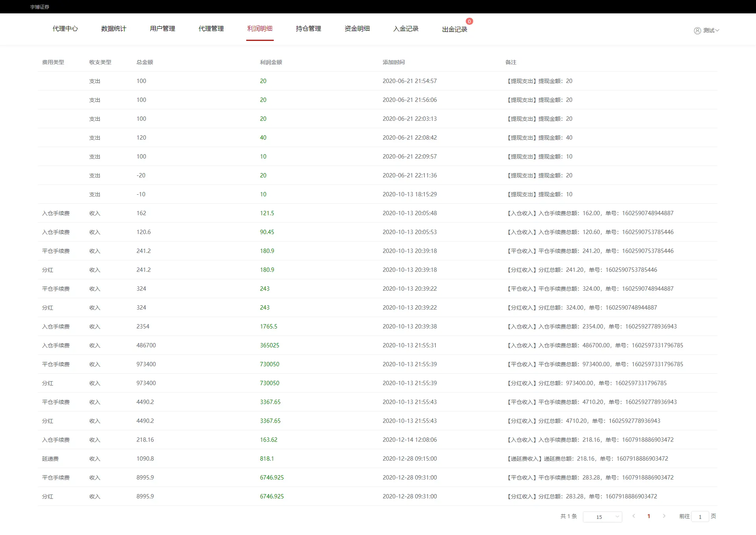Select the 代理管理 tab
The height and width of the screenshot is (535, 756).
pos(211,29)
